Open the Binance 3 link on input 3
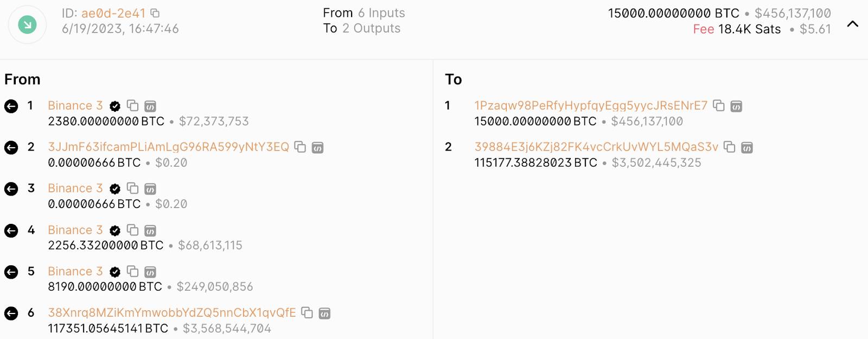Viewport: 868px width, 339px height. coord(75,188)
